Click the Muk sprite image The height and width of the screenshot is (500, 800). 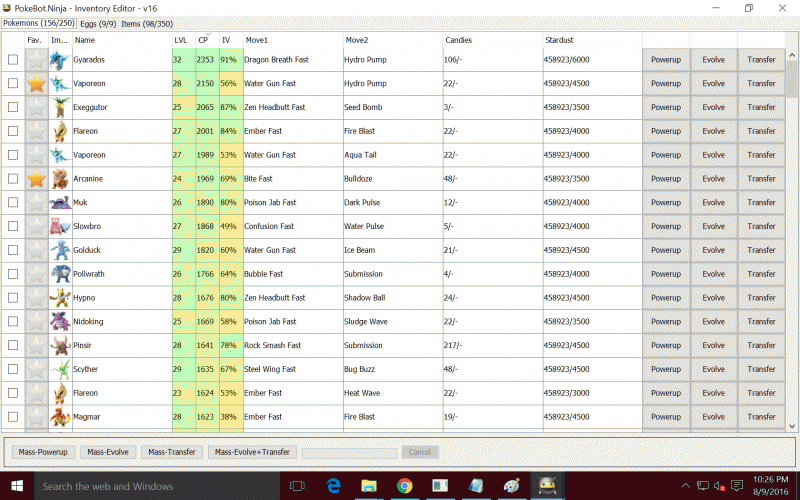tap(60, 203)
